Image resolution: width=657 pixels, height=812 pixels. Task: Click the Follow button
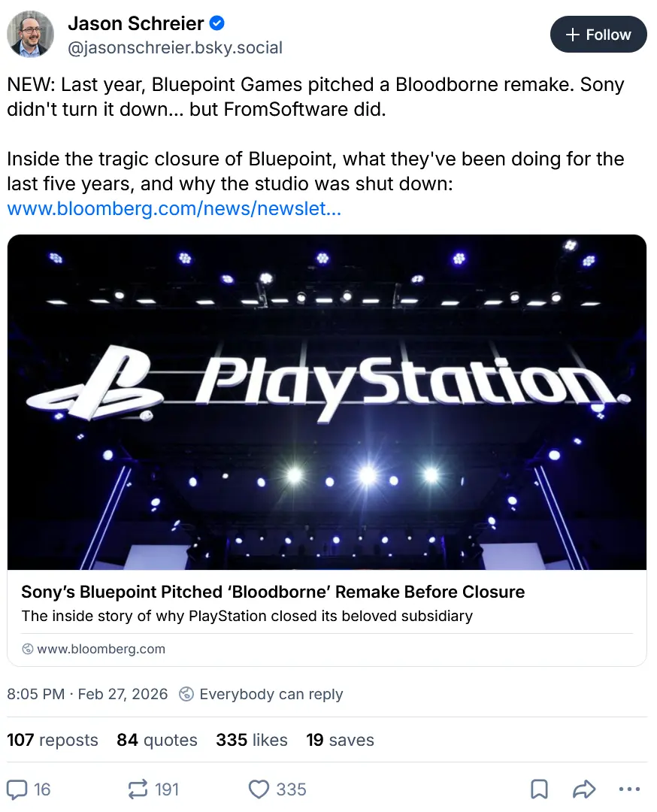pos(598,35)
